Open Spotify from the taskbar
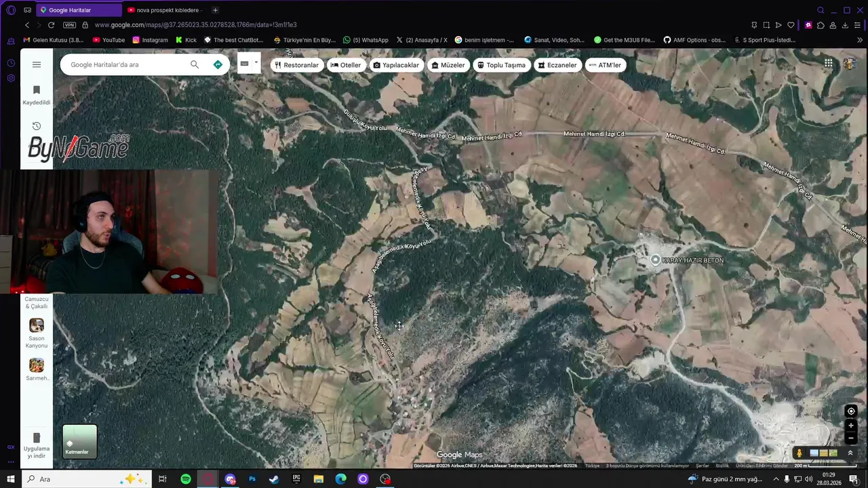The height and width of the screenshot is (488, 868). (x=186, y=479)
